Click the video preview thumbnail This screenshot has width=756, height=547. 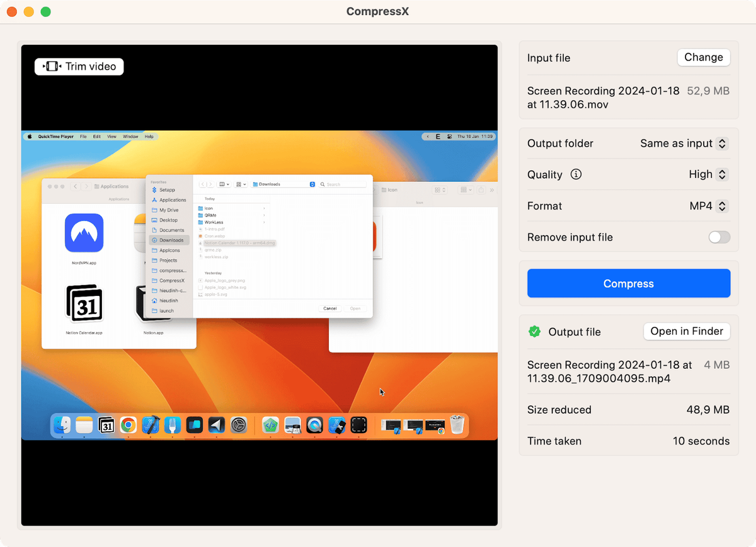point(260,285)
